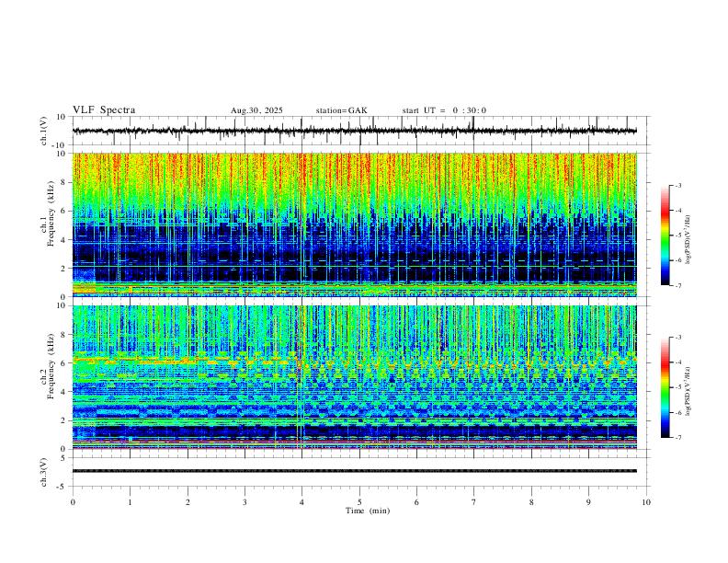Click time axis tick label "2"
This screenshot has width=728, height=563.
pos(188,502)
